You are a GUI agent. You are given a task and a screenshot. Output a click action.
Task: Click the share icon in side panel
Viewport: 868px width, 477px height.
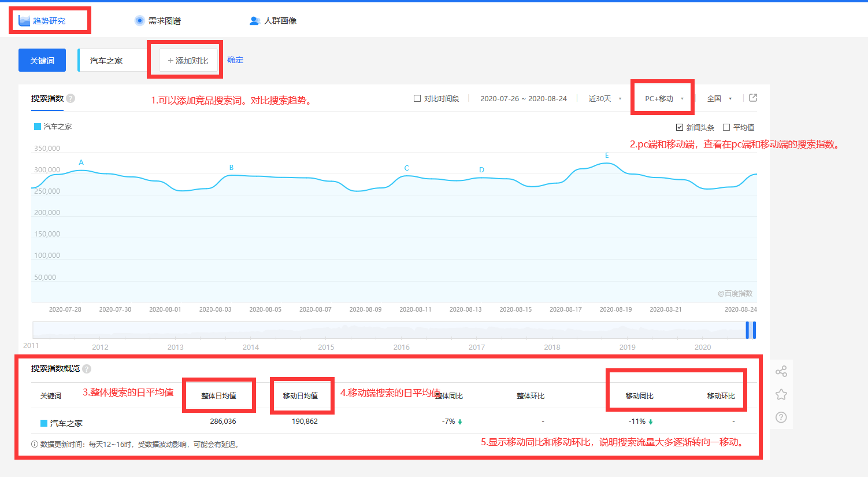(781, 371)
